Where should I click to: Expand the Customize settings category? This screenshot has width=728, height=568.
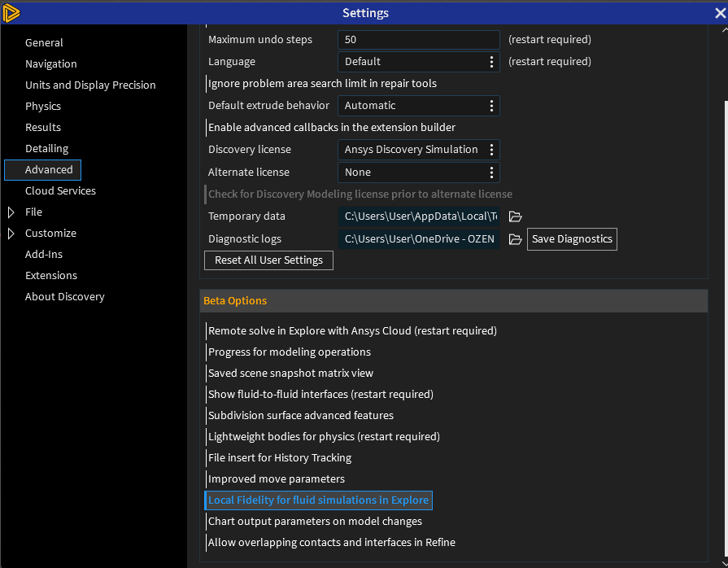11,234
